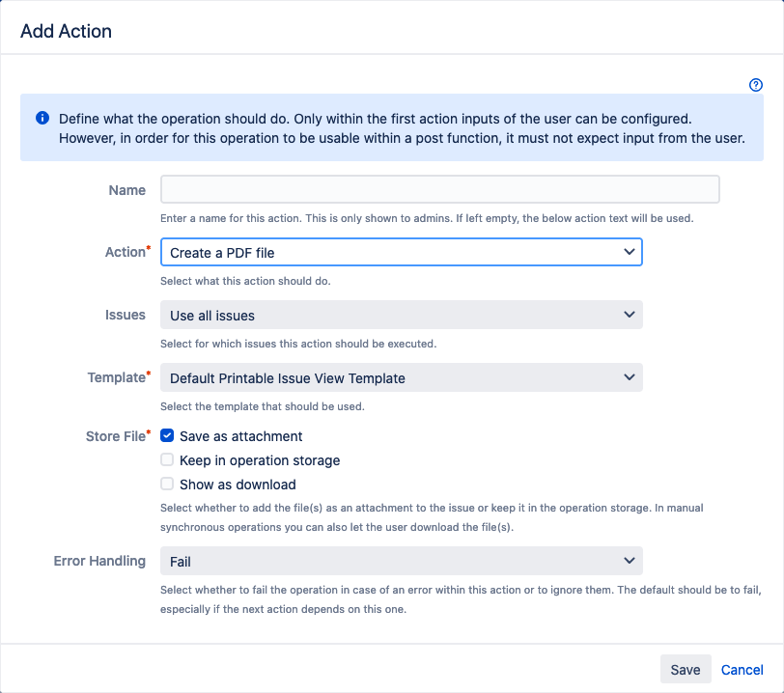Click the 'Save as attachment' label text

pos(240,436)
